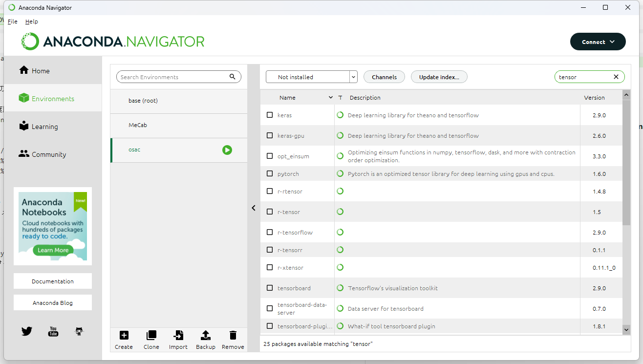Click the r-tensorr package name
The width and height of the screenshot is (643, 364).
(x=290, y=250)
